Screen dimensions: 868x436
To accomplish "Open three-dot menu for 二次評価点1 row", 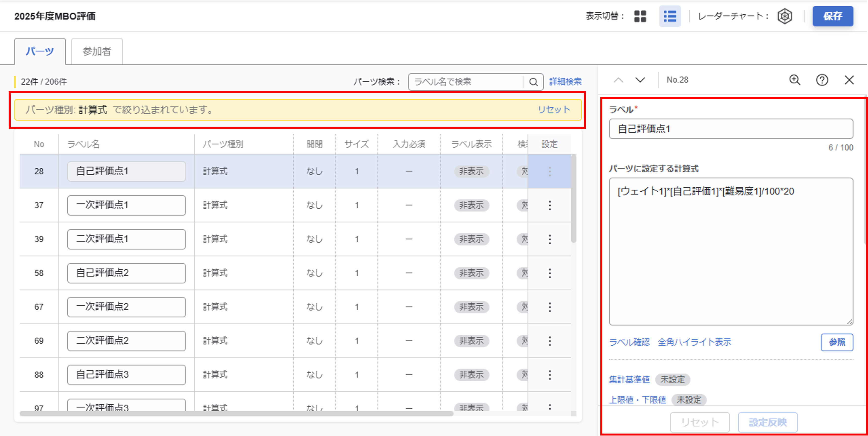I will click(550, 239).
